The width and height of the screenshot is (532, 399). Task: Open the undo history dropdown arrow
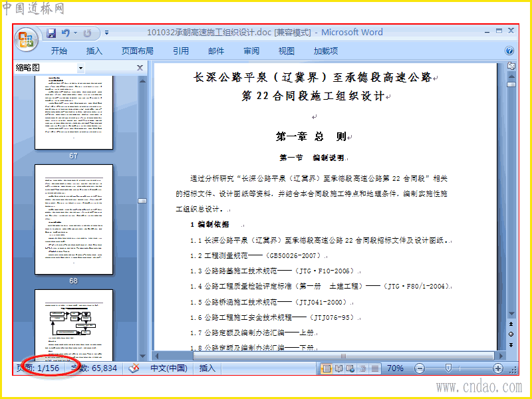pos(75,33)
